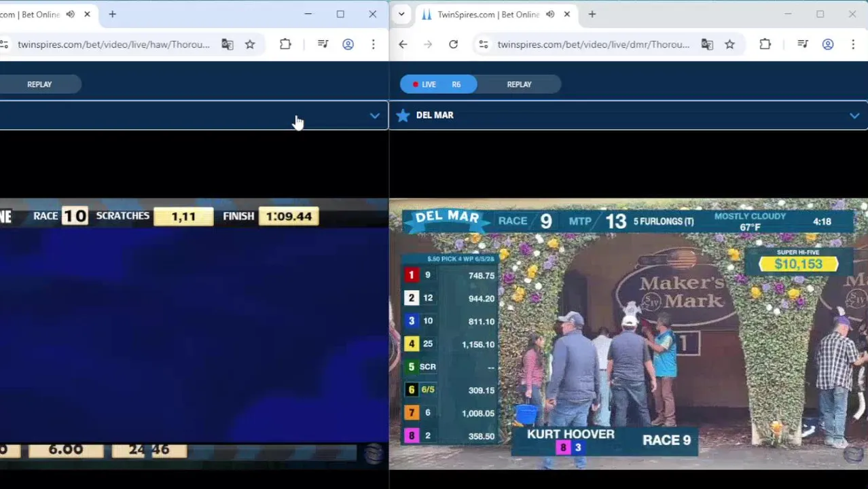Expand the DEL MAR track dropdown
The height and width of the screenshot is (489, 868).
click(x=854, y=115)
